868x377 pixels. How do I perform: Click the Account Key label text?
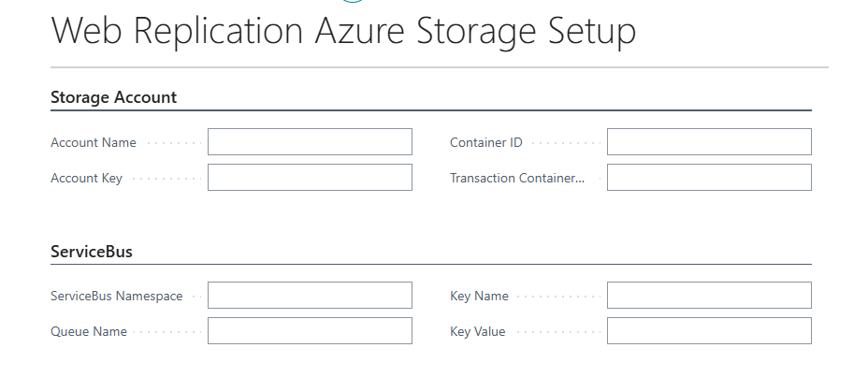click(86, 179)
